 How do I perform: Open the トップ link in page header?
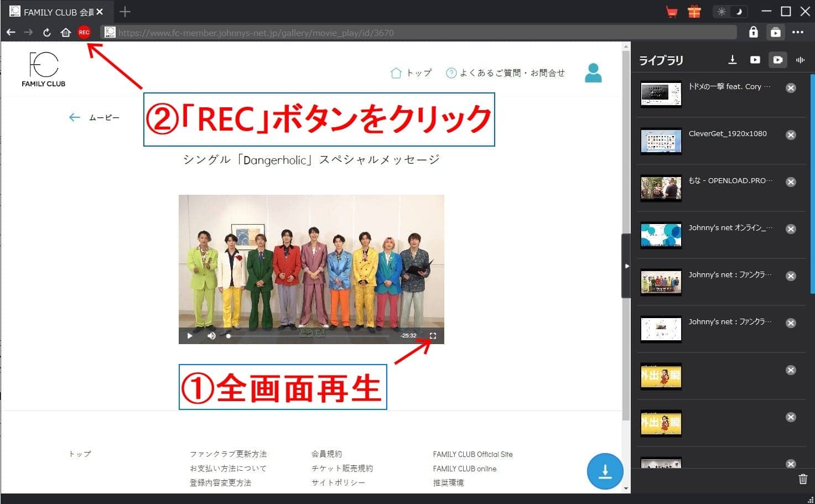click(x=411, y=73)
